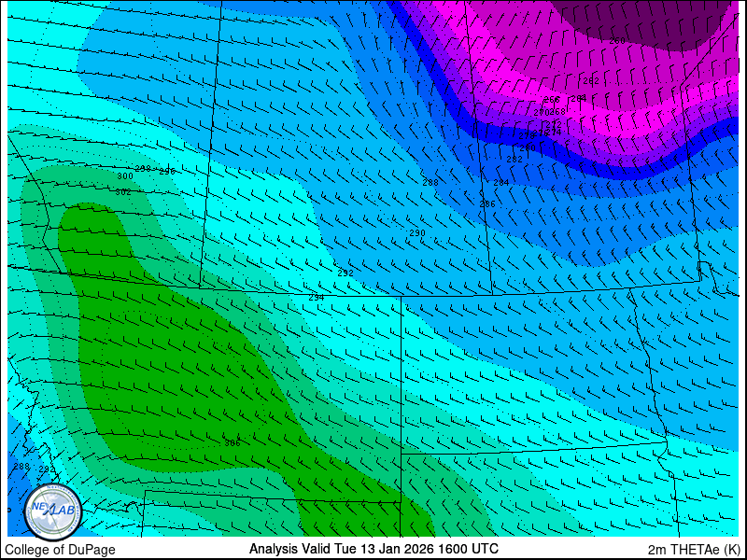Viewport: 747px width, 560px height.
Task: Click the 290 contour label
Action: tap(417, 232)
